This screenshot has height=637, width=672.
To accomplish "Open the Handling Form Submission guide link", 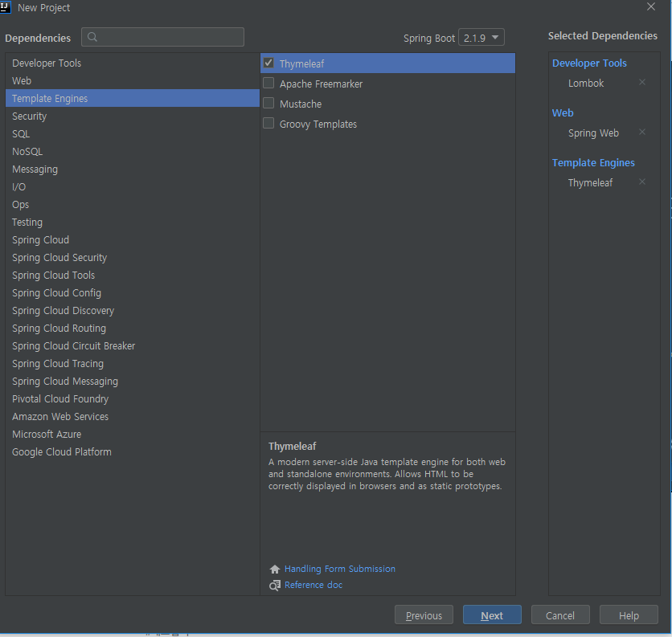I will tap(340, 569).
